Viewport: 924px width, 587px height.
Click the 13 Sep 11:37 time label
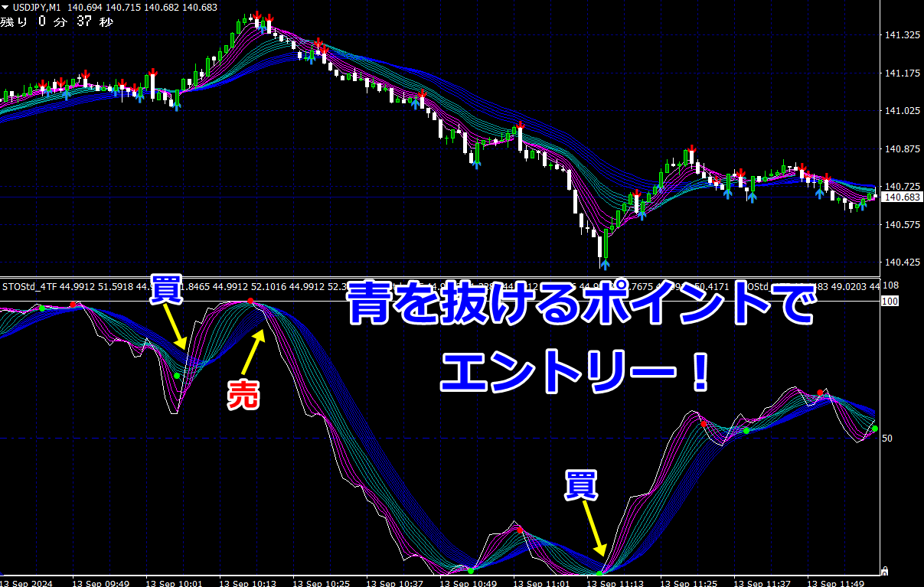click(762, 582)
